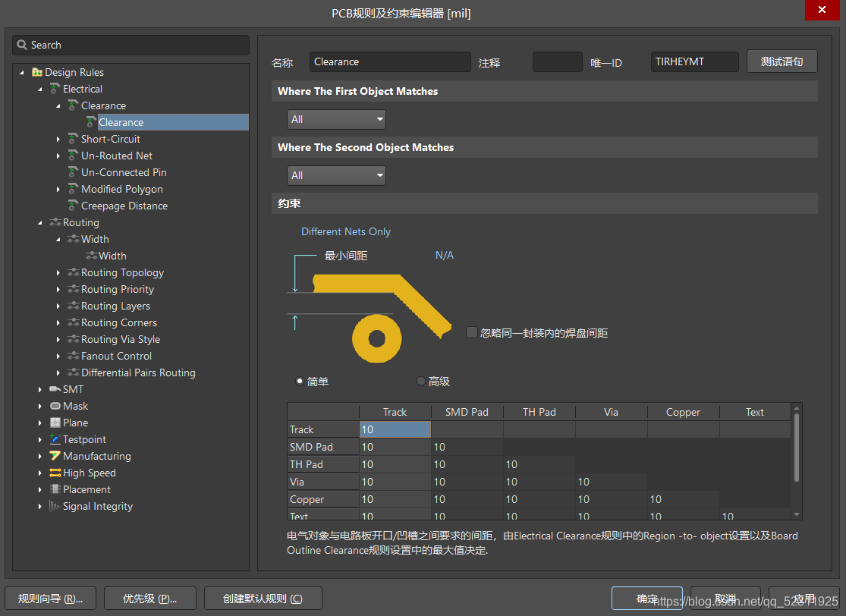The height and width of the screenshot is (616, 846).
Task: Click the Design Rules folder icon
Action: coord(37,72)
